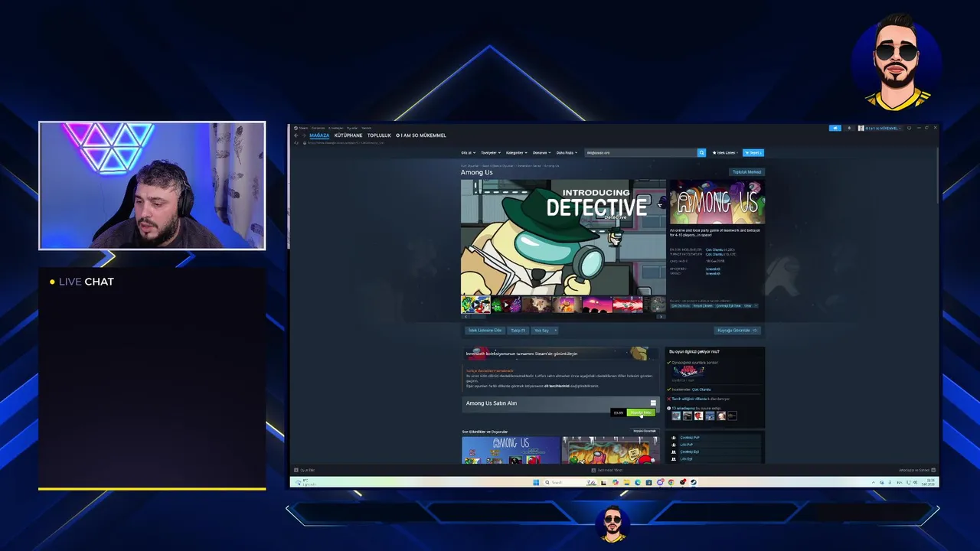Open the orange fiery Among Us event card
The height and width of the screenshot is (551, 980).
point(610,450)
